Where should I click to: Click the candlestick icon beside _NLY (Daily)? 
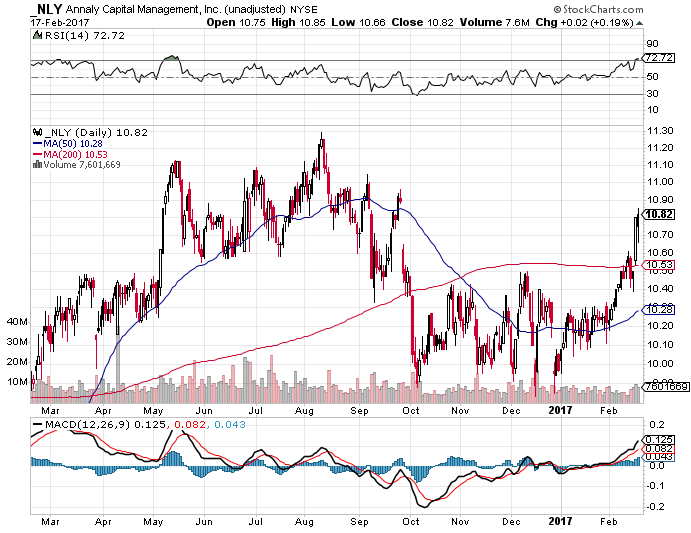click(37, 132)
